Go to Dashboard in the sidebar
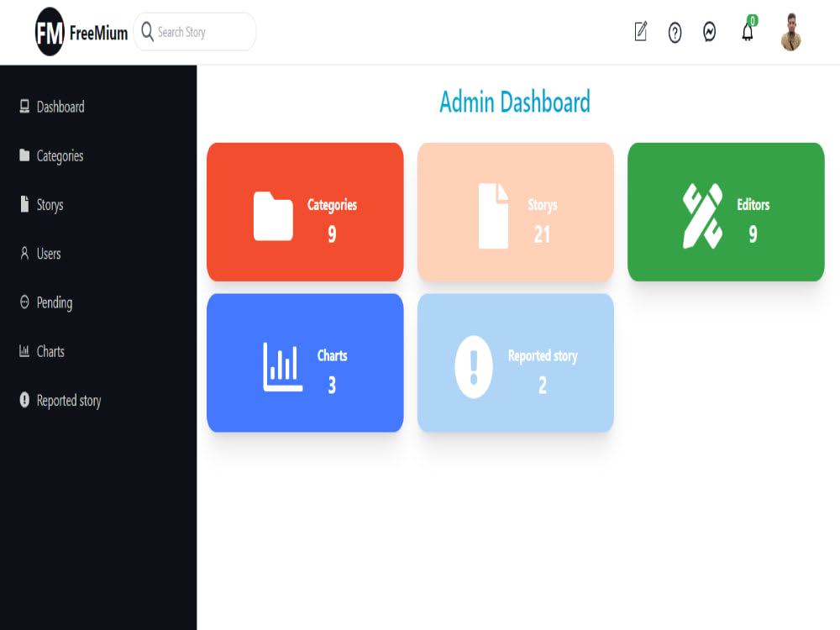840x630 pixels. click(x=60, y=108)
